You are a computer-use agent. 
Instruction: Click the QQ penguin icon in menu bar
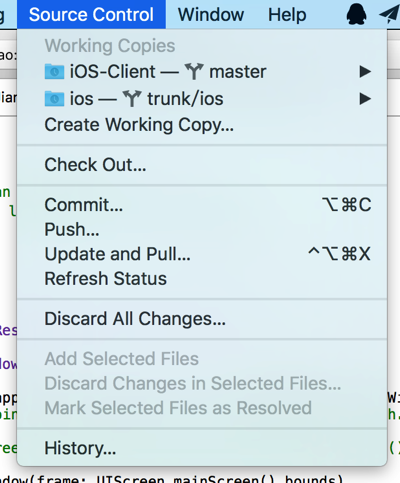coord(356,14)
